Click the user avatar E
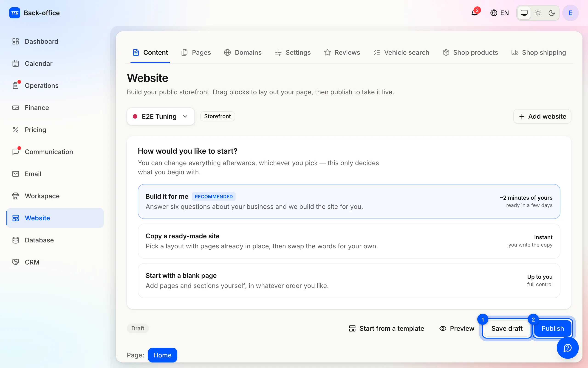The height and width of the screenshot is (368, 588). tap(570, 13)
